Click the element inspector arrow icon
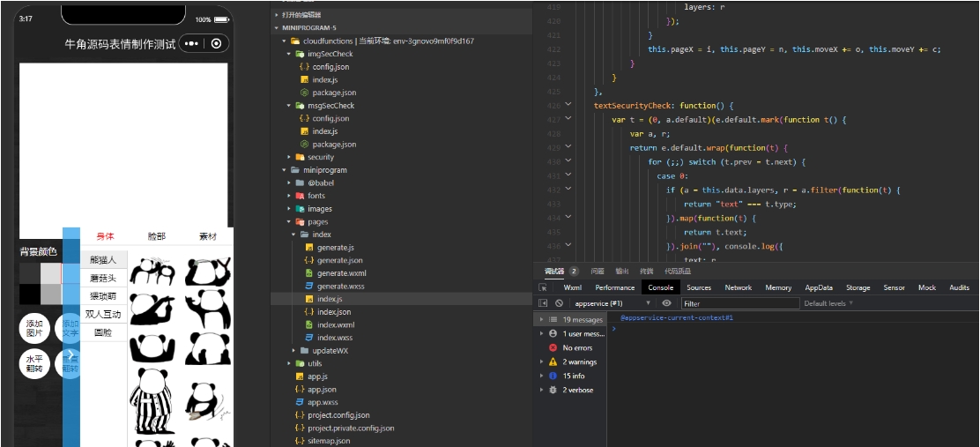 pyautogui.click(x=544, y=287)
